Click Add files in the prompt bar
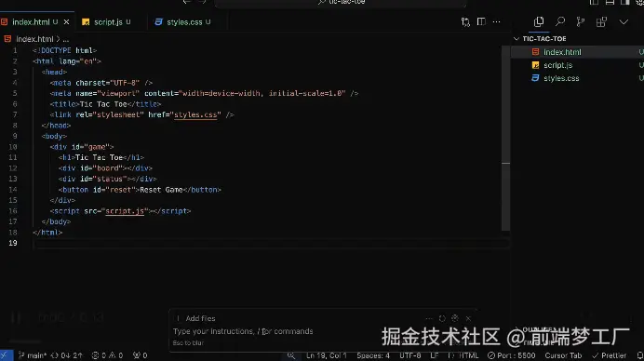This screenshot has height=361, width=644. point(200,318)
